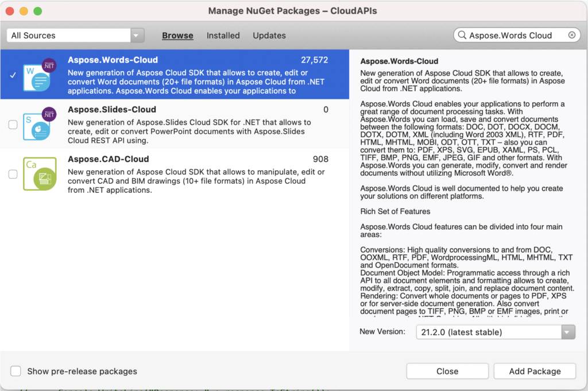The height and width of the screenshot is (391, 588).
Task: Click the search magnifier icon
Action: point(462,36)
